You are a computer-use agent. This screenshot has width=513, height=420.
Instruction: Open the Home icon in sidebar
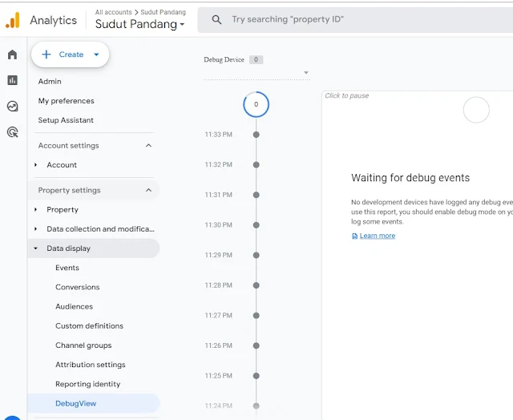click(12, 55)
